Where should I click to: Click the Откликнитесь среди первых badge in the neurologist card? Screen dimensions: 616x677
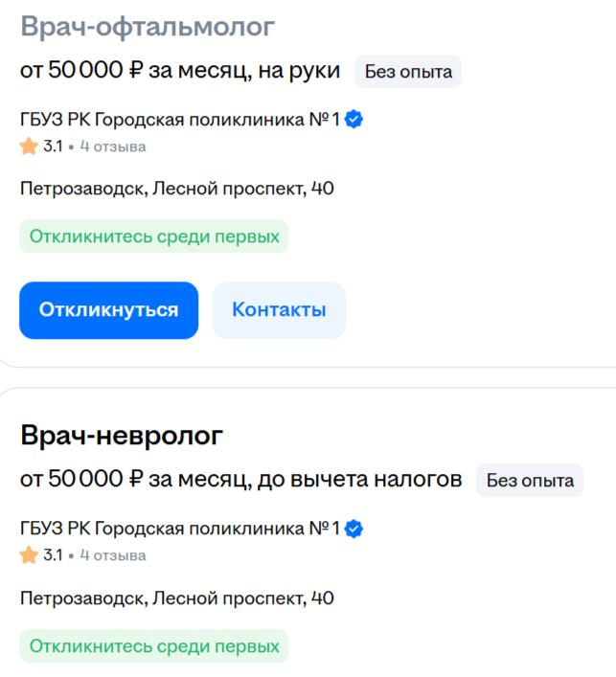[x=154, y=646]
